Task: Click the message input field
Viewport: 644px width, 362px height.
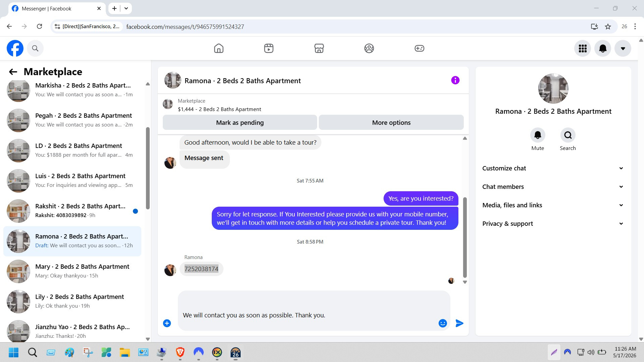Action: pos(314,311)
